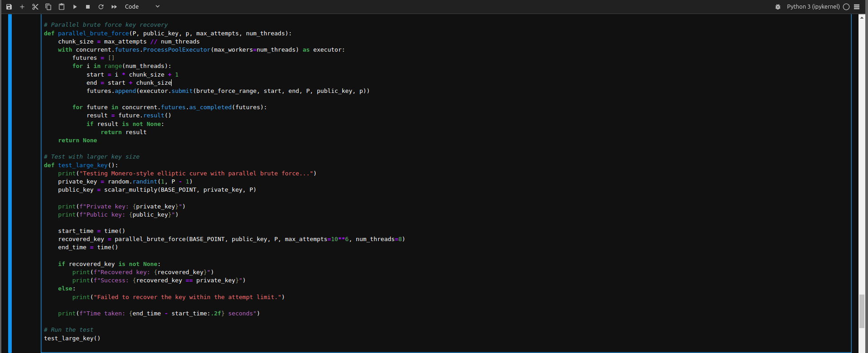Check the kernel status circle indicator
Screen dimensions: 868x353
click(846, 7)
